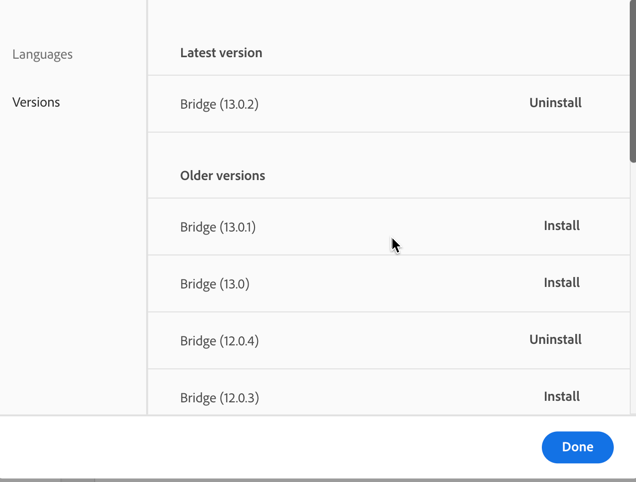The height and width of the screenshot is (482, 636).
Task: Select the Versions sidebar item
Action: (36, 102)
